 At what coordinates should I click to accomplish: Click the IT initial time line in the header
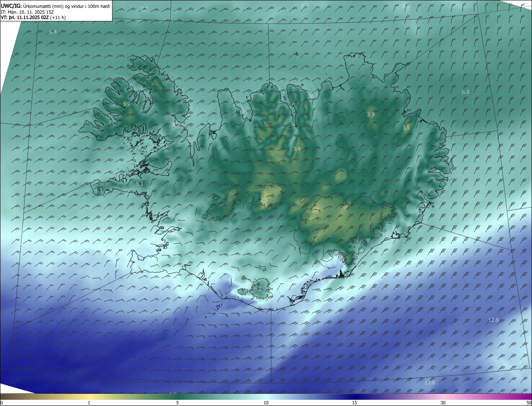point(32,12)
